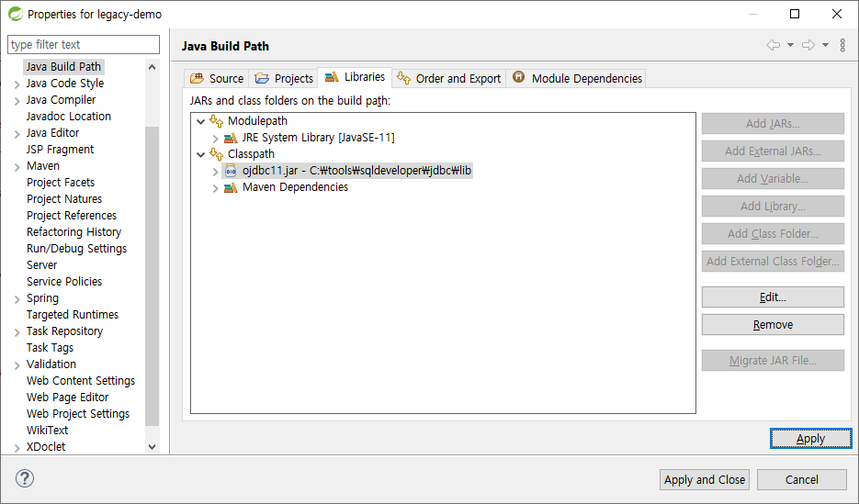Click the Classpath folder icon
859x504 pixels.
(x=217, y=154)
